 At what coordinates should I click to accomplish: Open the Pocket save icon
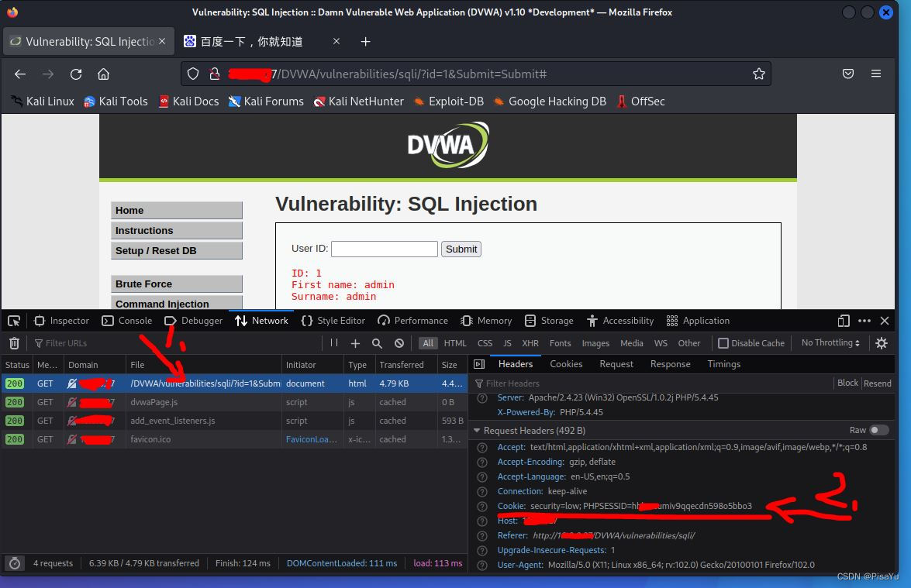[x=848, y=74]
